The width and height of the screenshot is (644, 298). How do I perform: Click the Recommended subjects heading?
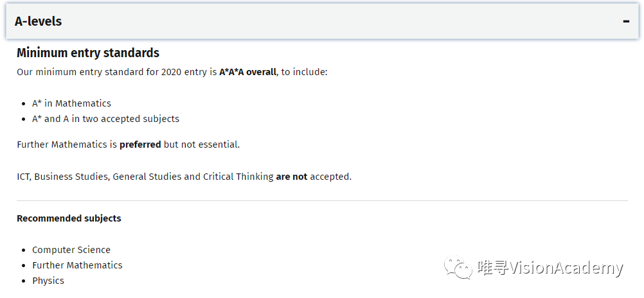coord(69,218)
